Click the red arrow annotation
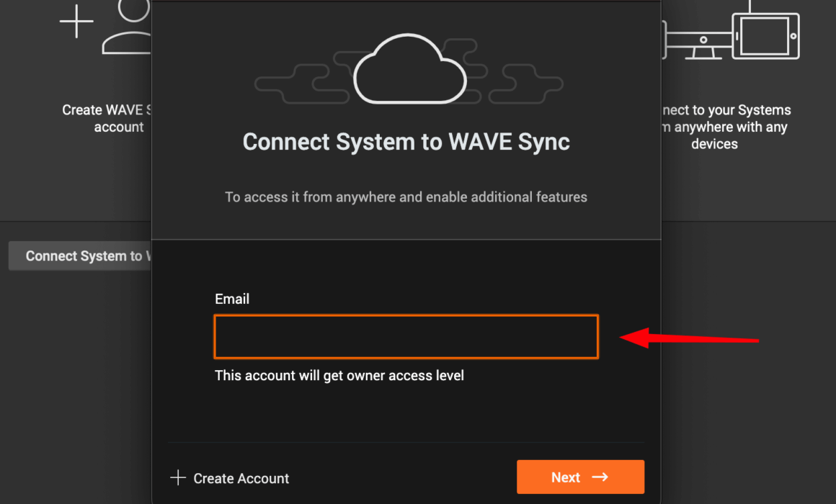 click(689, 338)
